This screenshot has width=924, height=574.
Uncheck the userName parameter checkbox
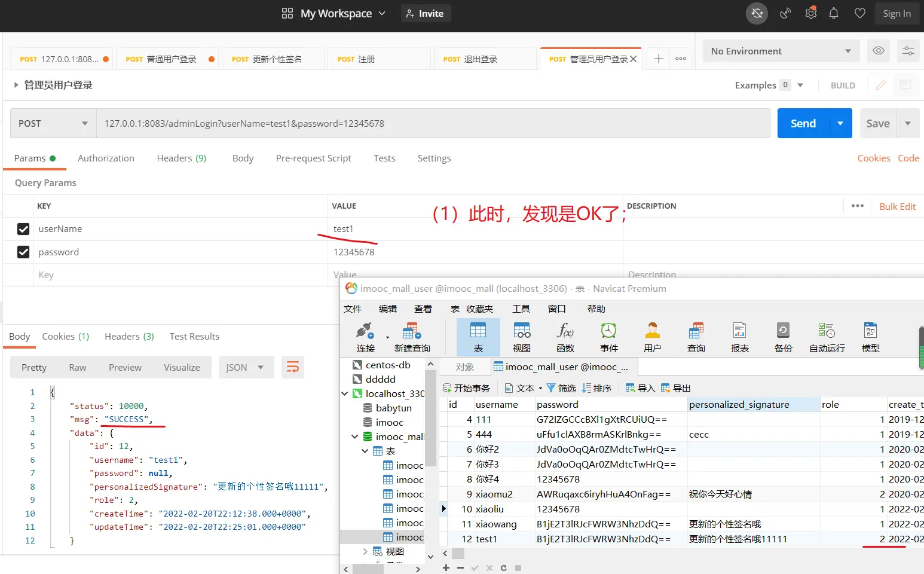23,229
